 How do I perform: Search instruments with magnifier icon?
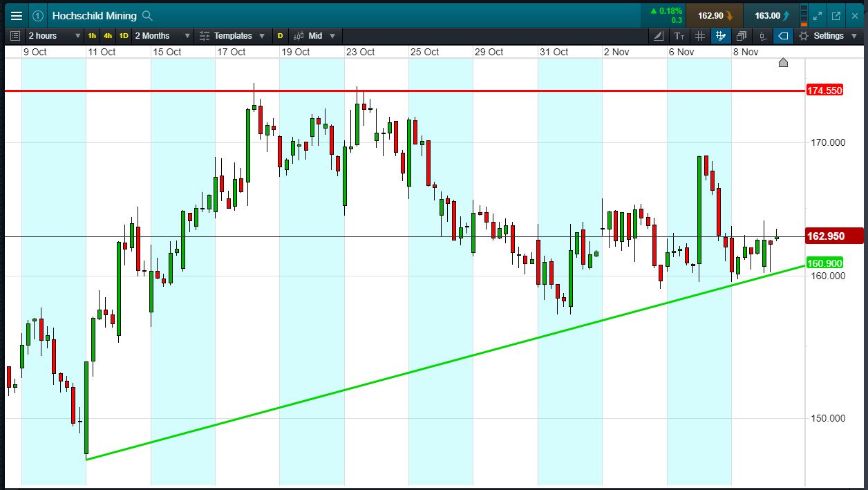(147, 16)
